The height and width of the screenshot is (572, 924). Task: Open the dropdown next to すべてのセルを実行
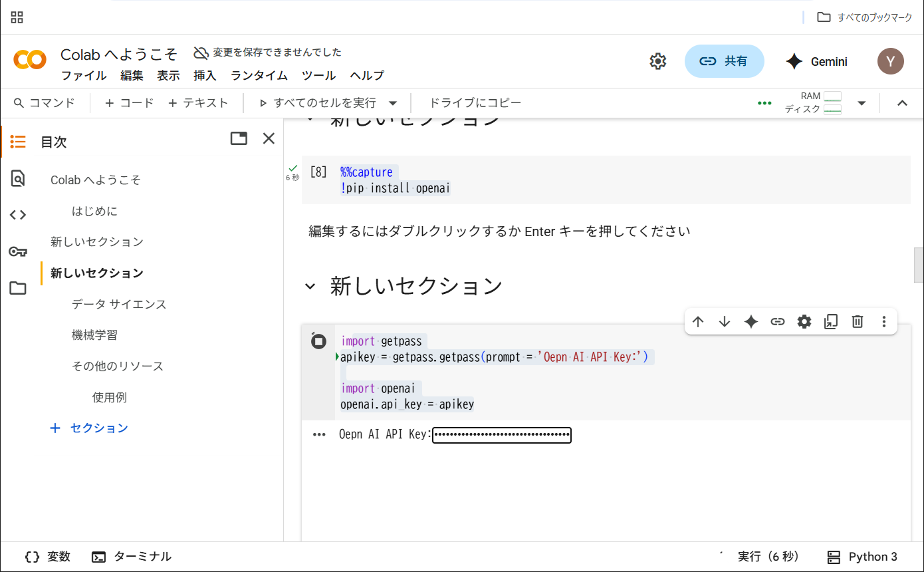coord(393,103)
